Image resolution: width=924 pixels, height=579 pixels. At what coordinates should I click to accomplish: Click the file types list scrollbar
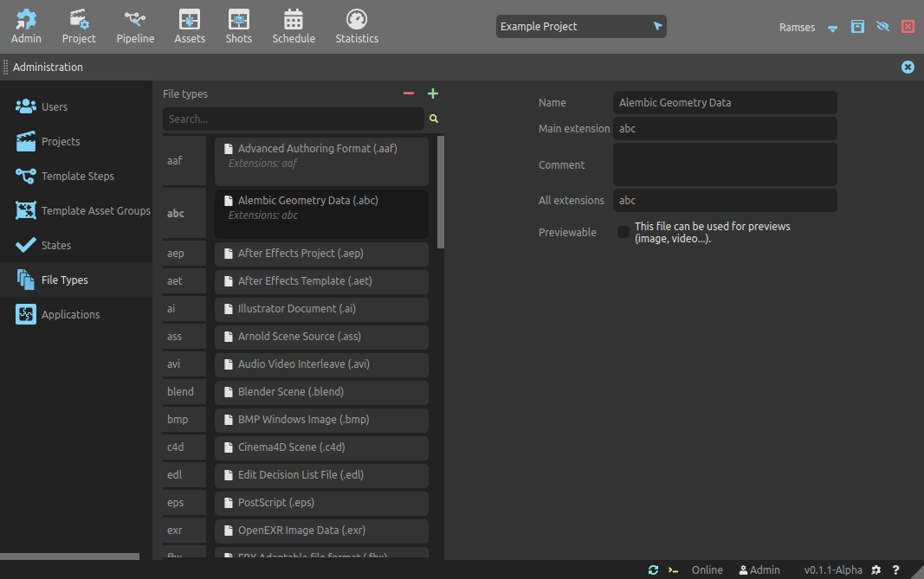click(x=441, y=192)
